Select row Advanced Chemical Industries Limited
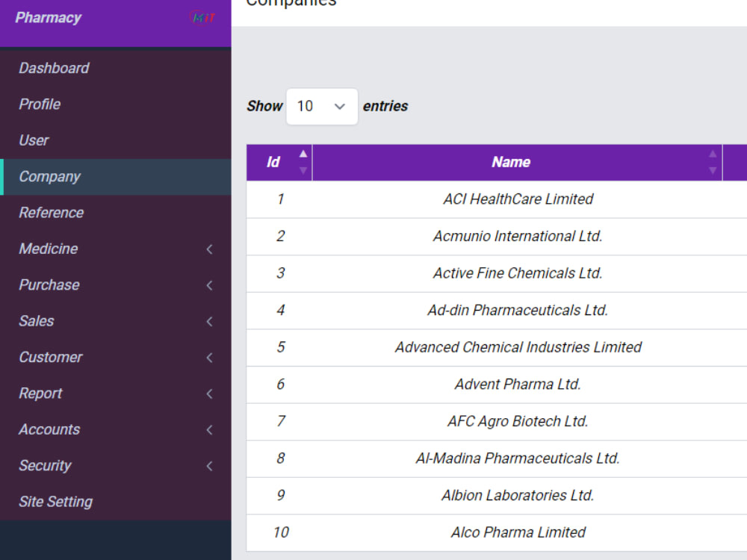This screenshot has height=560, width=747. (497, 347)
